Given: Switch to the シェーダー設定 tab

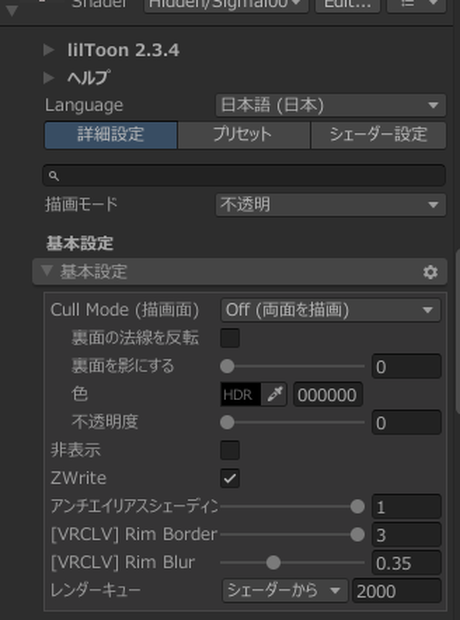Looking at the screenshot, I should (379, 135).
